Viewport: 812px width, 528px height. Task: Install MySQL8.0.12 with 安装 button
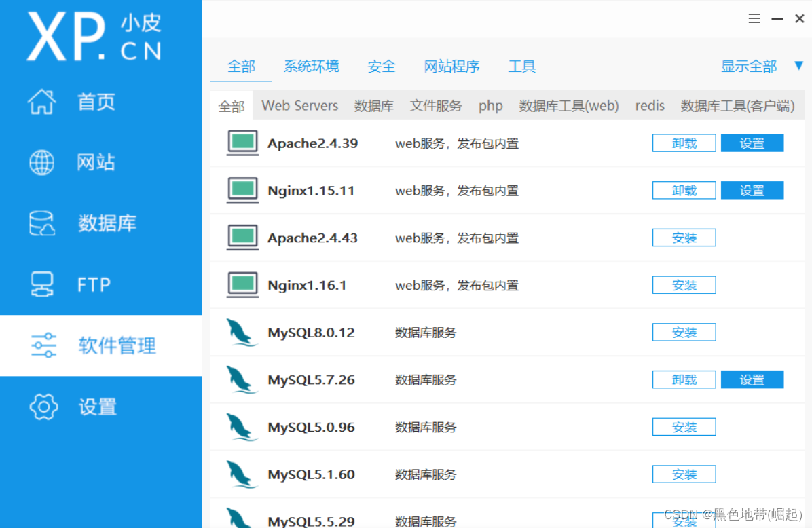click(684, 333)
